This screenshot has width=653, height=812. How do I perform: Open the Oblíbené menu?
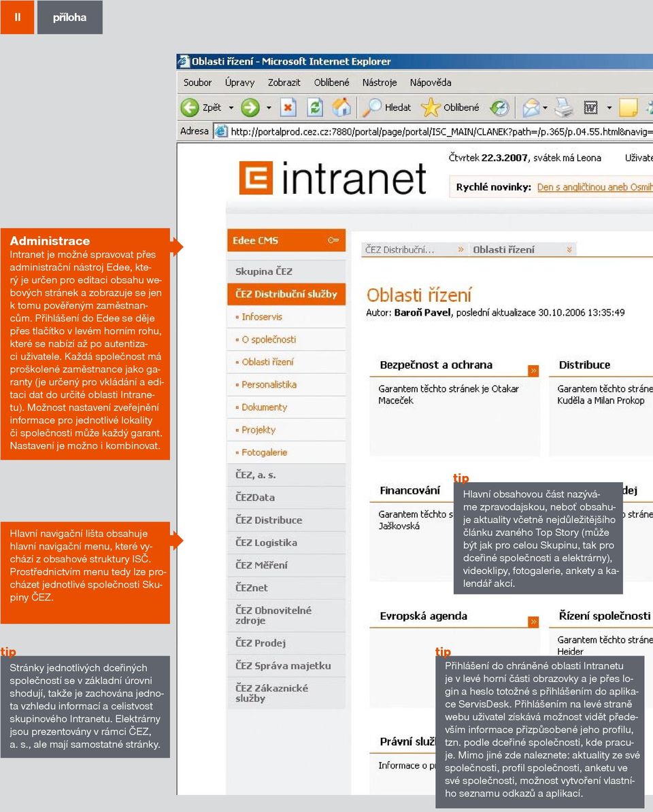331,82
